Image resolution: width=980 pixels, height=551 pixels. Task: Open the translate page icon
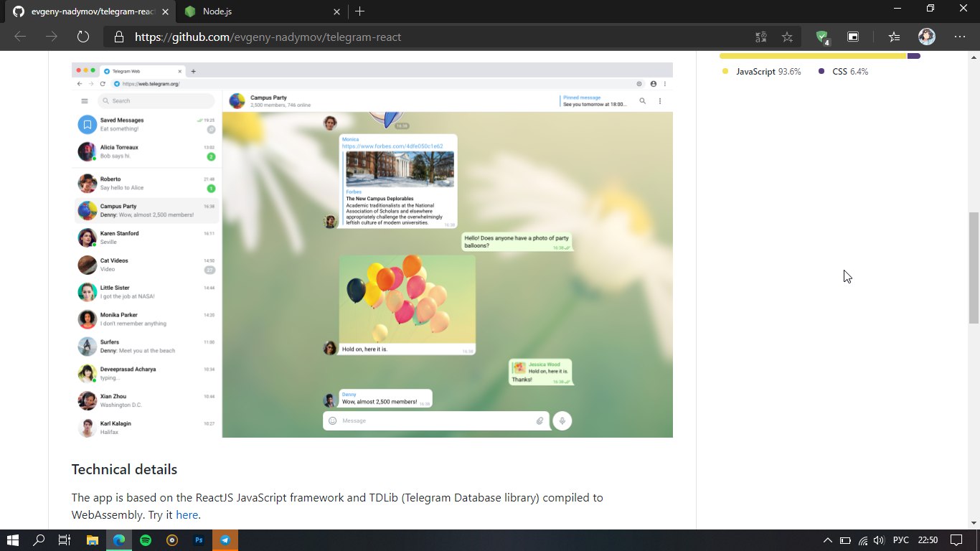[761, 37]
